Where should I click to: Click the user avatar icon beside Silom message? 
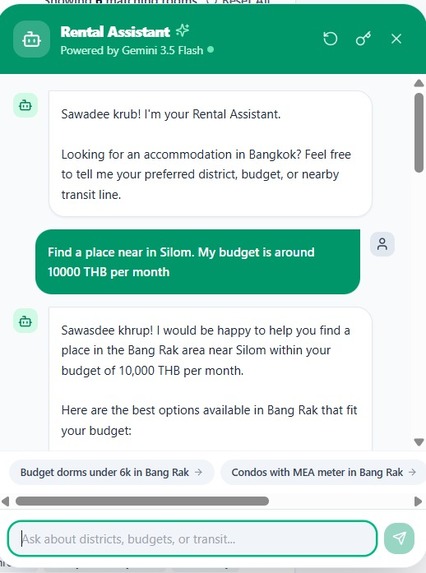point(382,244)
